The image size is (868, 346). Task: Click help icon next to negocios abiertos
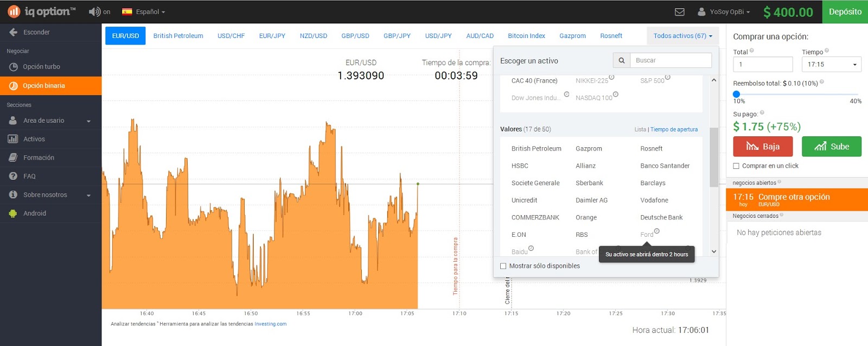(780, 182)
